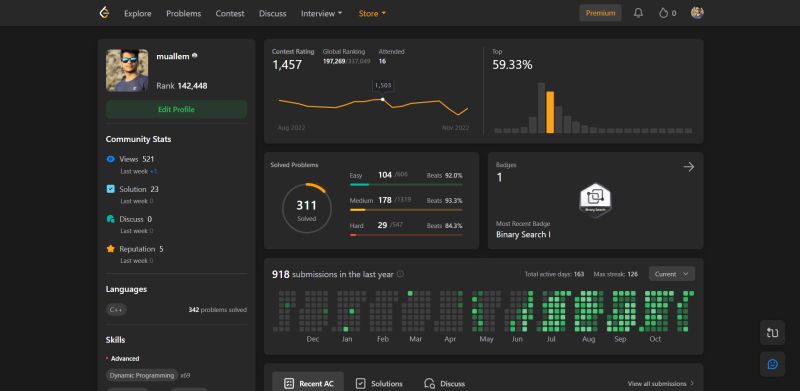
Task: Click the streak flame icon
Action: 663,13
